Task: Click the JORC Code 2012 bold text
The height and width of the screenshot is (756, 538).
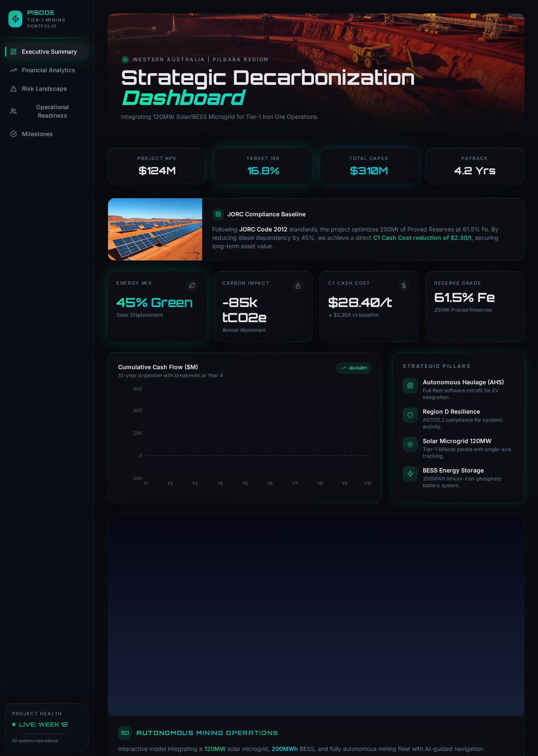Action: 263,229
